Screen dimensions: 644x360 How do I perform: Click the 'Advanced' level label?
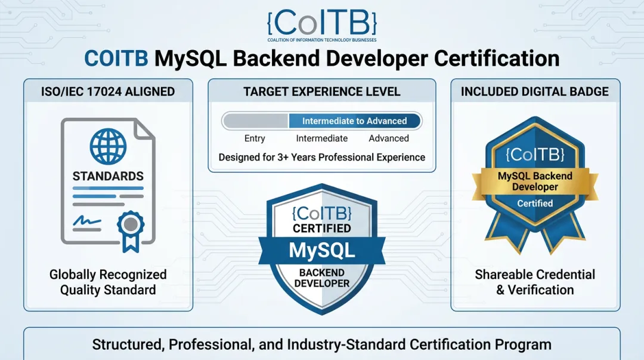[389, 139]
